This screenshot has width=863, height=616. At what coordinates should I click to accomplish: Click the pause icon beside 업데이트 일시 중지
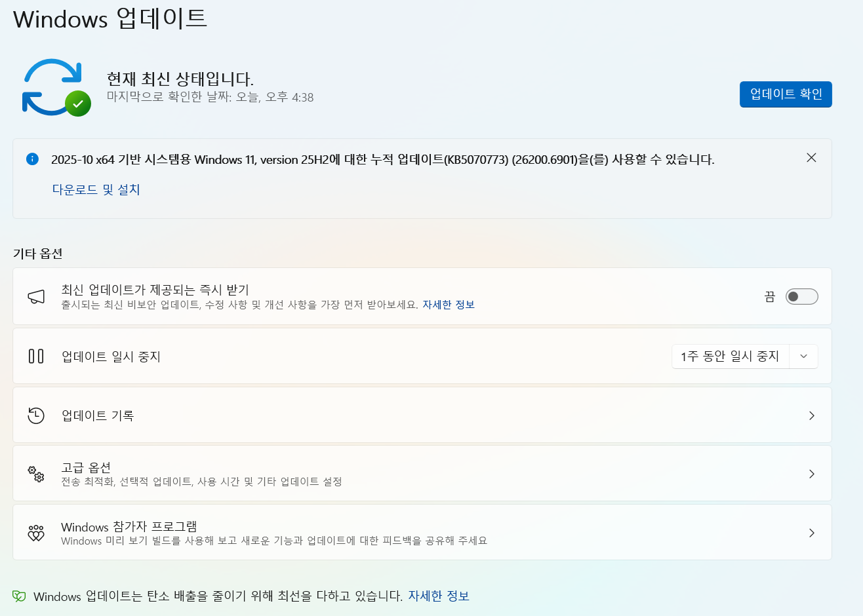(36, 356)
